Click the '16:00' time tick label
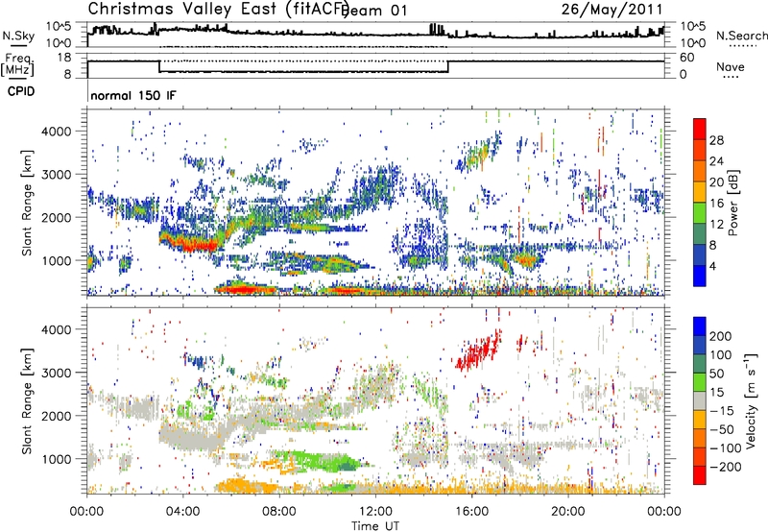 point(471,512)
